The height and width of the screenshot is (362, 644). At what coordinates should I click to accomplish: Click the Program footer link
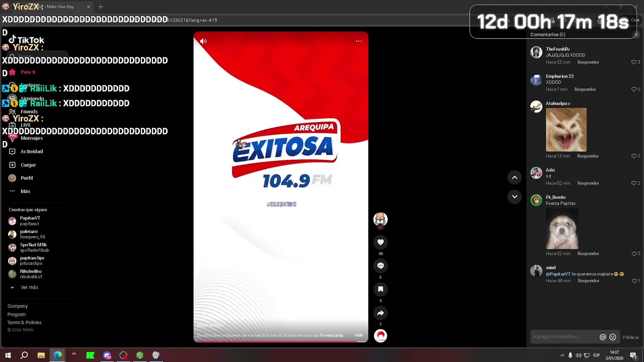pyautogui.click(x=17, y=314)
